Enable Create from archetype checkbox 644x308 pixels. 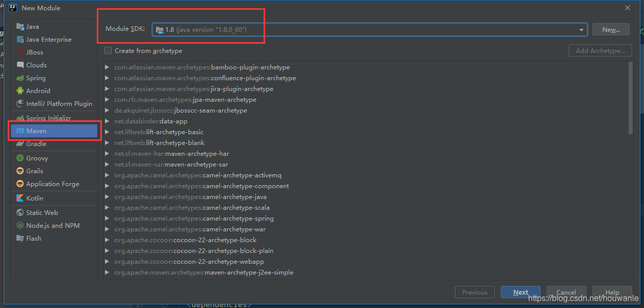click(108, 50)
